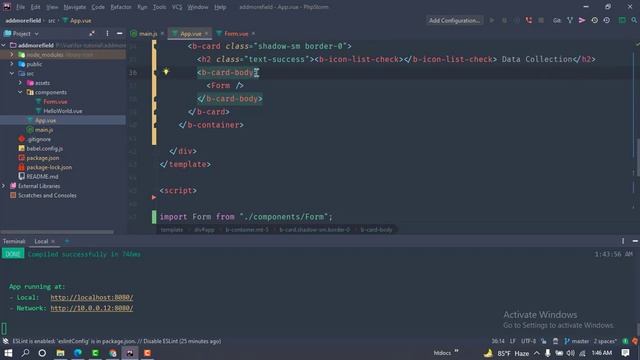Select HelloWorld.vue in project tree
Image resolution: width=640 pixels, height=360 pixels.
point(62,111)
